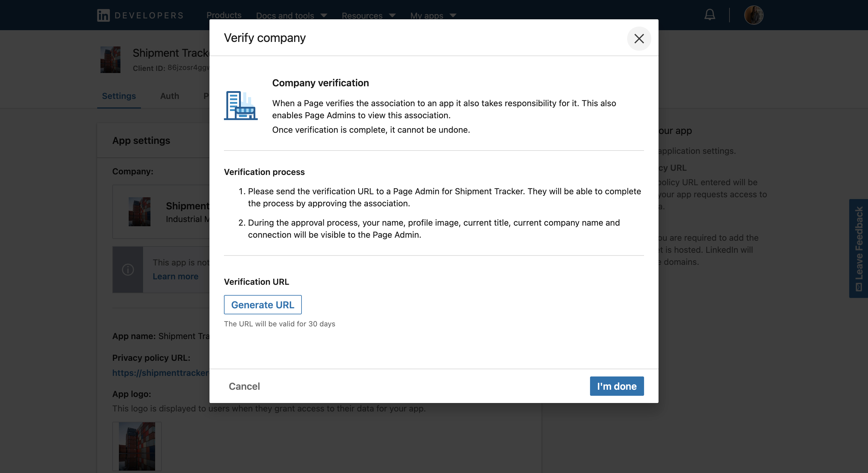Click the I'm done button

click(617, 386)
